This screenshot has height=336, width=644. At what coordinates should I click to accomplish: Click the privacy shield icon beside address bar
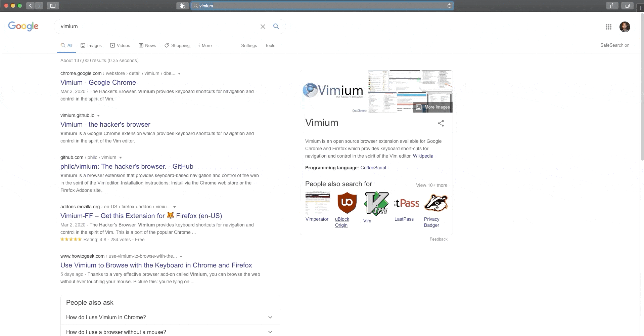pyautogui.click(x=183, y=6)
